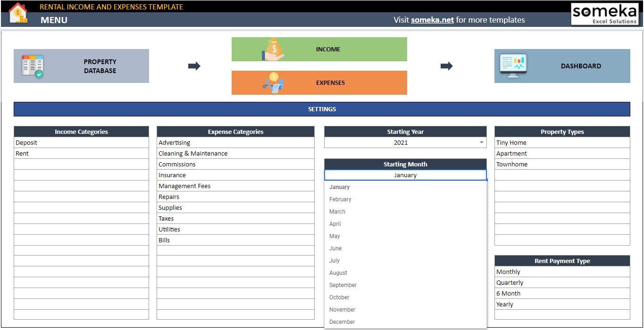644x330 pixels.
Task: Open the MENU navigation header
Action: [x=53, y=20]
